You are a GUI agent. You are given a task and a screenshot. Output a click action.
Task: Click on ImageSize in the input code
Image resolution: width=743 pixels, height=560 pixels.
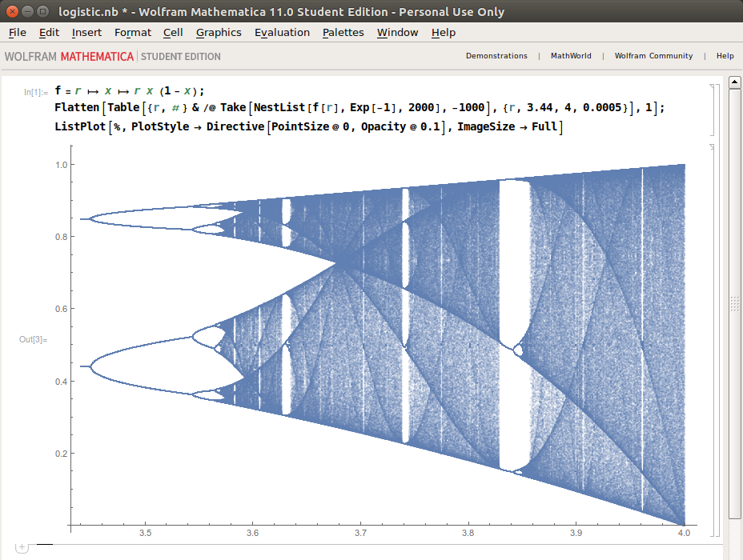(x=486, y=127)
